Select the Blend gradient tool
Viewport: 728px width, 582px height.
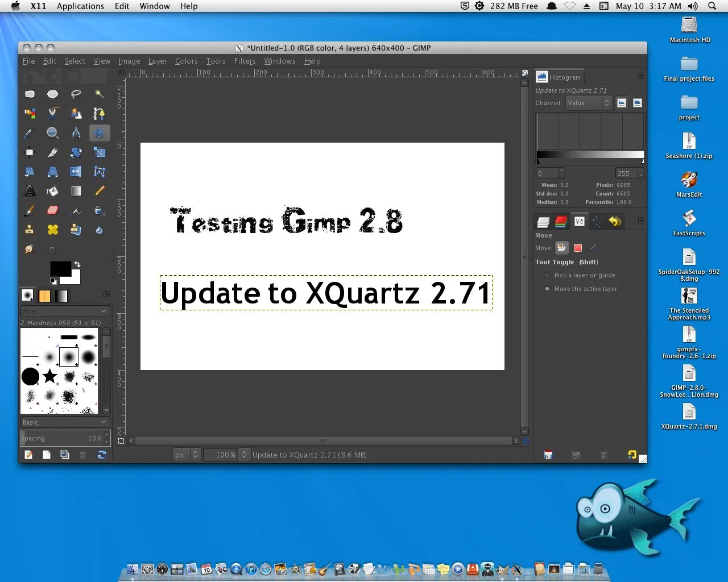click(x=76, y=191)
